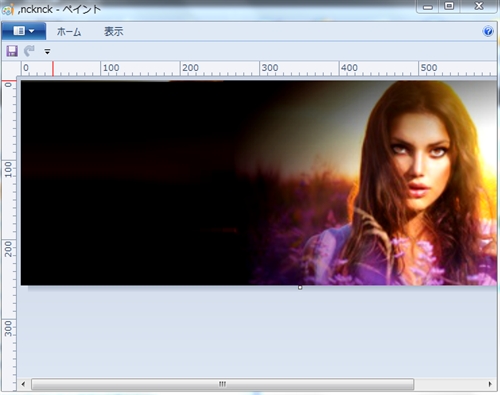Open the blue Paint file menu button

[24, 31]
